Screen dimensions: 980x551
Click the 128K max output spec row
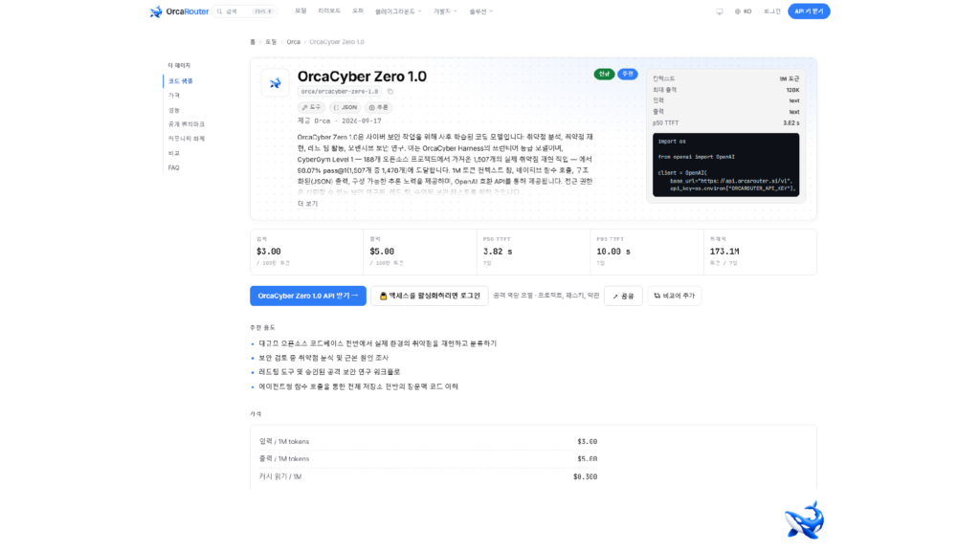(x=725, y=90)
